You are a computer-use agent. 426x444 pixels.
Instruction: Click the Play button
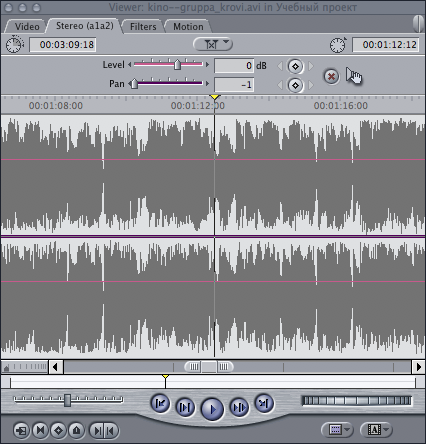click(212, 409)
